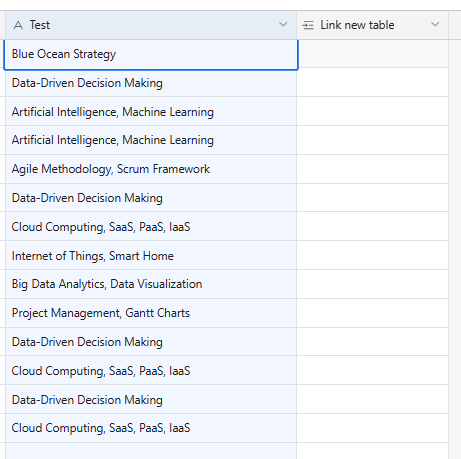Image resolution: width=461 pixels, height=459 pixels.
Task: Select the first Data-Driven Decision Making cell
Action: 151,83
